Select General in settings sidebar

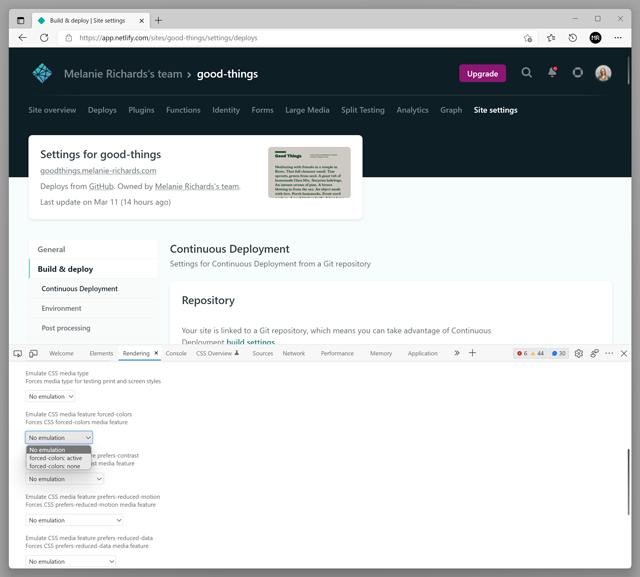pos(93,249)
